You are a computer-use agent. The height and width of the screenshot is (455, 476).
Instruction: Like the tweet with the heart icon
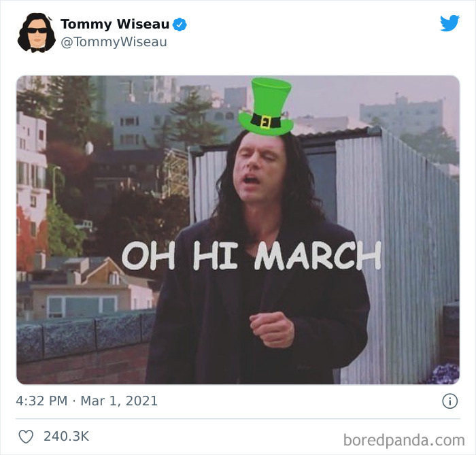(x=26, y=437)
